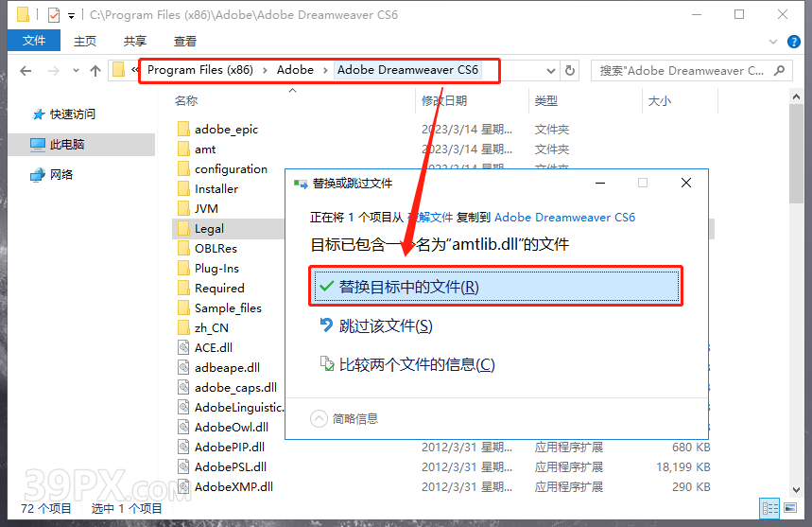Go back with the back arrow
This screenshot has width=812, height=527.
pos(26,70)
